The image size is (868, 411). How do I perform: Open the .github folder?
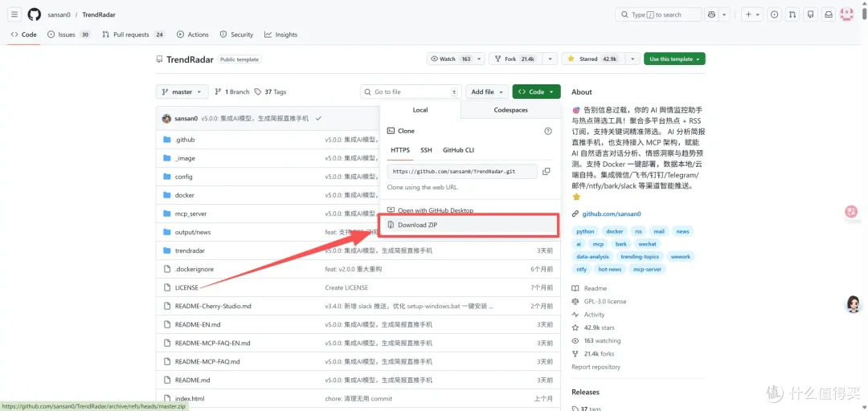[185, 140]
